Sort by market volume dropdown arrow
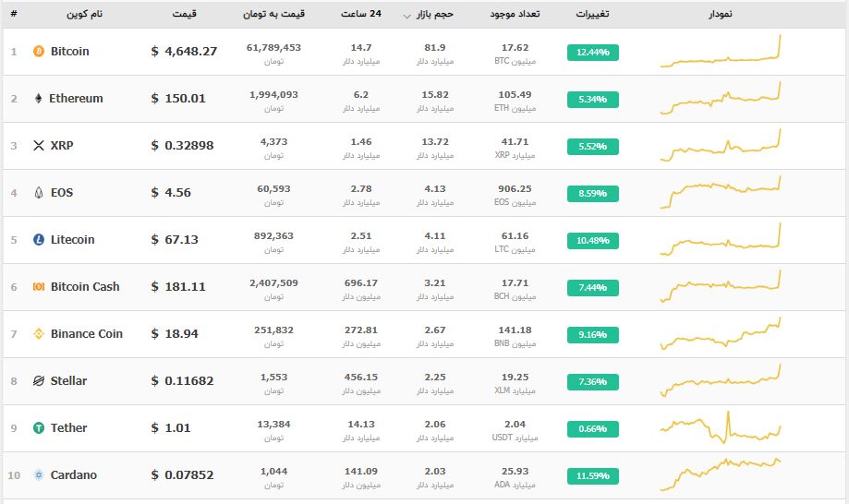 click(x=407, y=17)
